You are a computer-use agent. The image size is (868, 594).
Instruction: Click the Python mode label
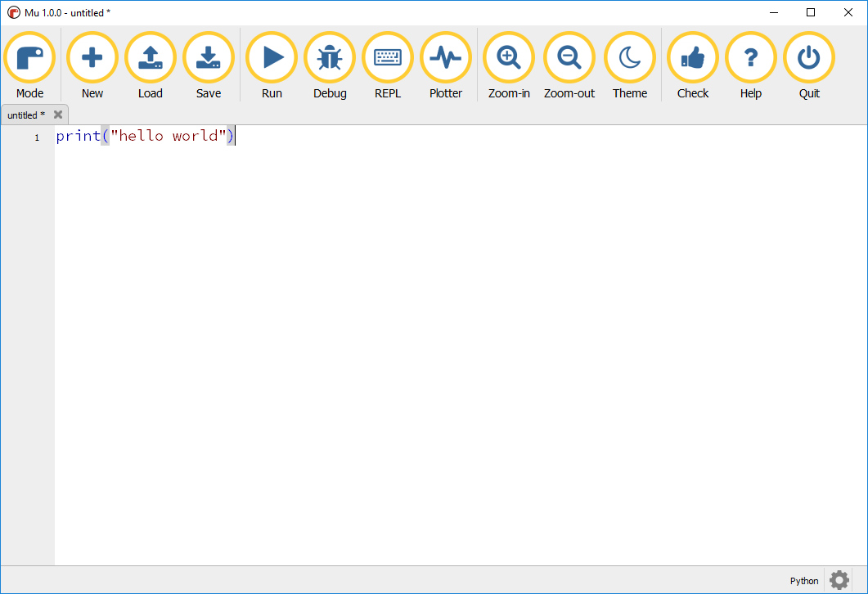click(x=803, y=580)
